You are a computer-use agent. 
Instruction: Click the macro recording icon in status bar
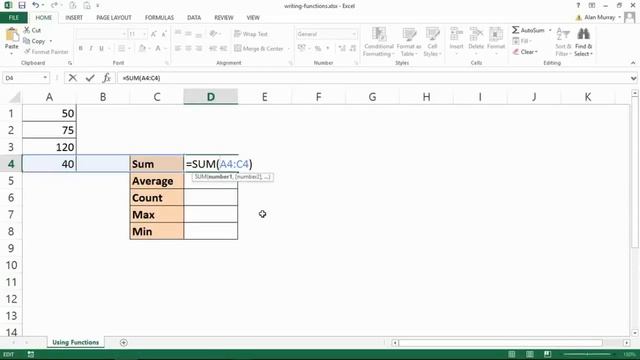pyautogui.click(x=31, y=354)
